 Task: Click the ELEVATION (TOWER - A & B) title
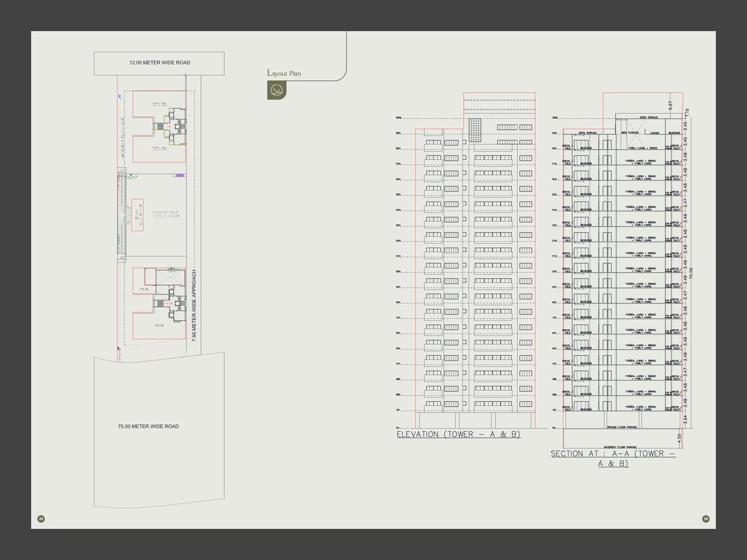pyautogui.click(x=458, y=434)
